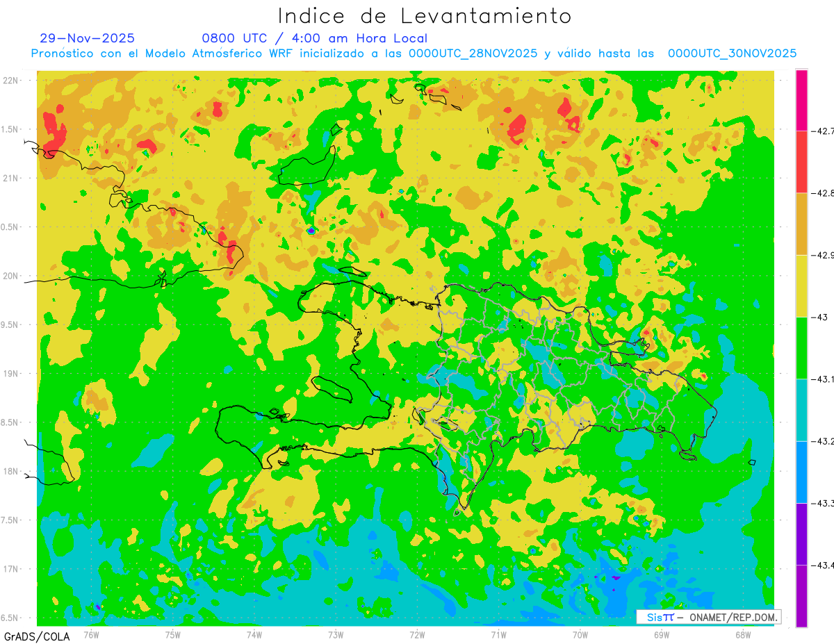The height and width of the screenshot is (644, 834).
Task: Click the -43.4 legend value
Action: coord(821,565)
